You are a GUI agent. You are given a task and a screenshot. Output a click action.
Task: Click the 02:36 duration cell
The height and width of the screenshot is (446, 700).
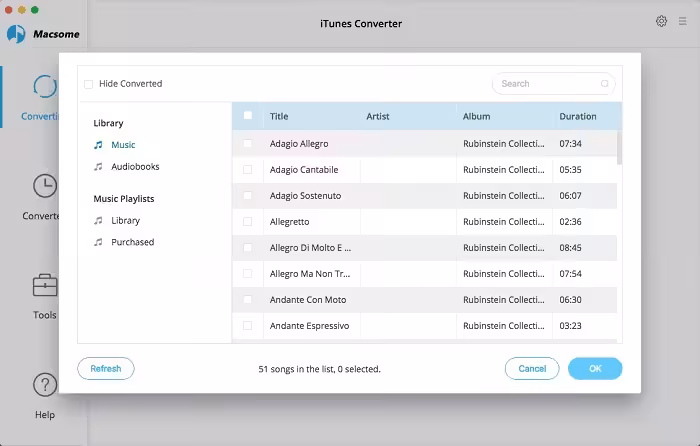tap(571, 221)
